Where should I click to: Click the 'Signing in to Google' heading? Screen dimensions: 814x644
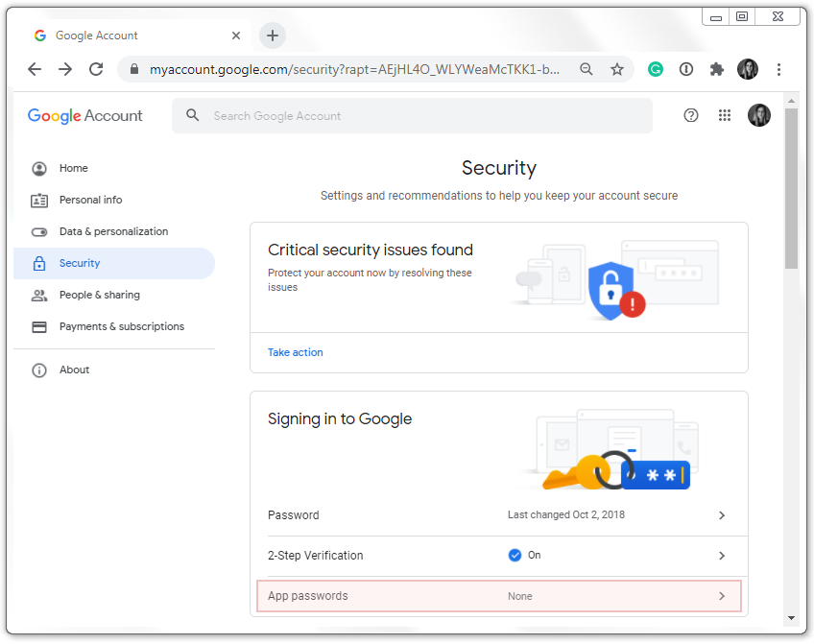[340, 418]
